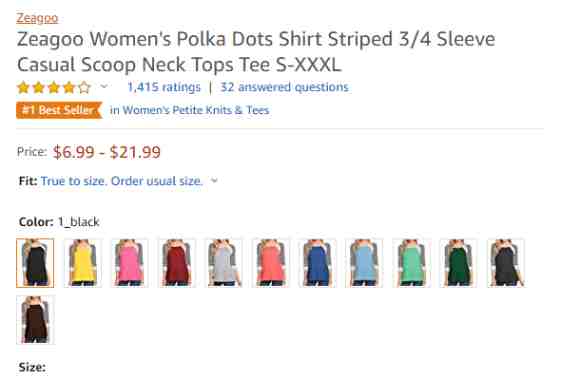Open Women's Petite Knits & Tees category
The height and width of the screenshot is (379, 580).
pyautogui.click(x=189, y=110)
